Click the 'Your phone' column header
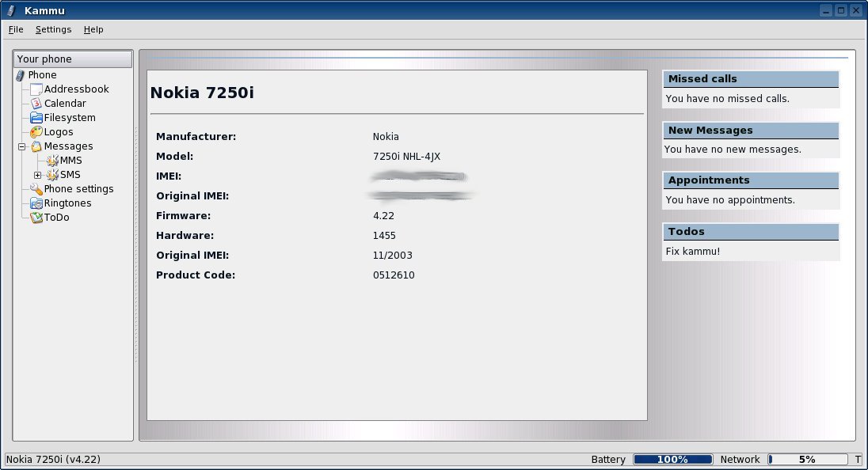Viewport: 868px width, 470px height. [x=73, y=59]
